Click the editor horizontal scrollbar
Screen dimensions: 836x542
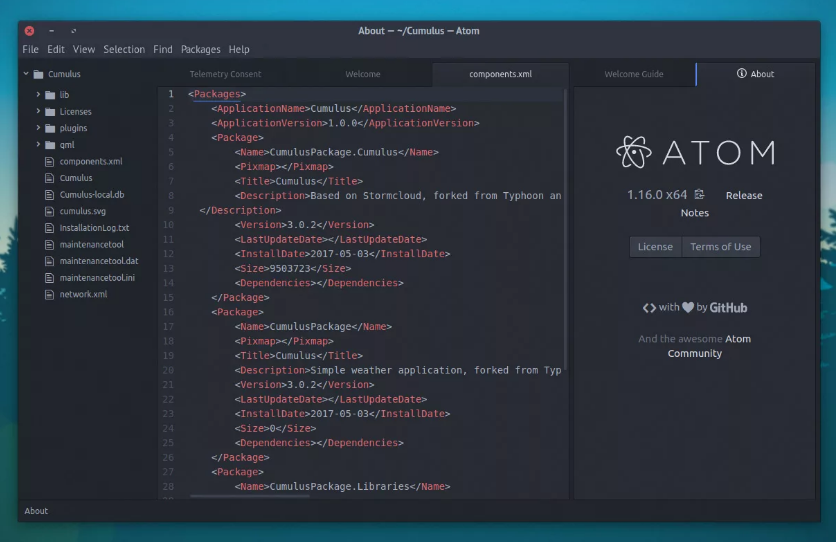250,496
